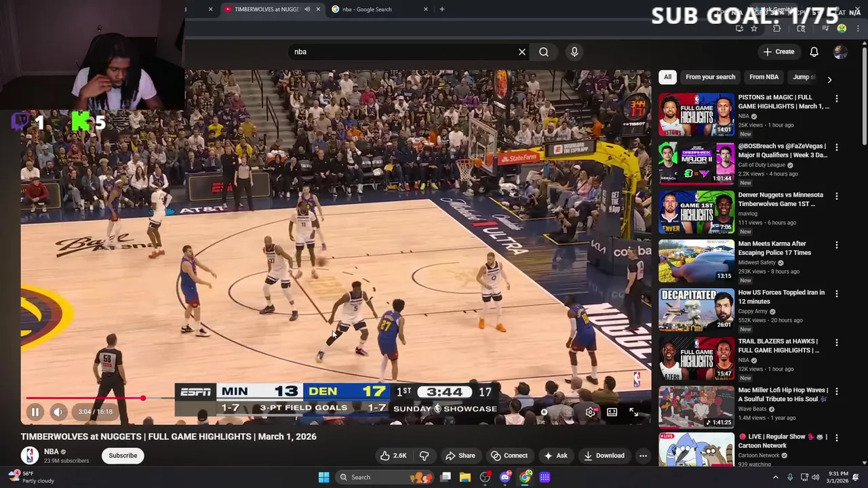The image size is (868, 488).
Task: Open a new browser tab
Action: tap(442, 9)
